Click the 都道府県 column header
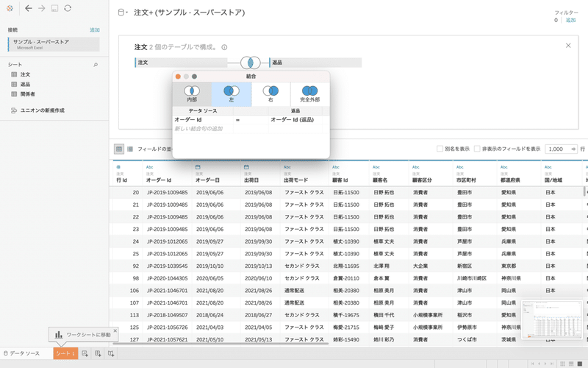 [510, 180]
